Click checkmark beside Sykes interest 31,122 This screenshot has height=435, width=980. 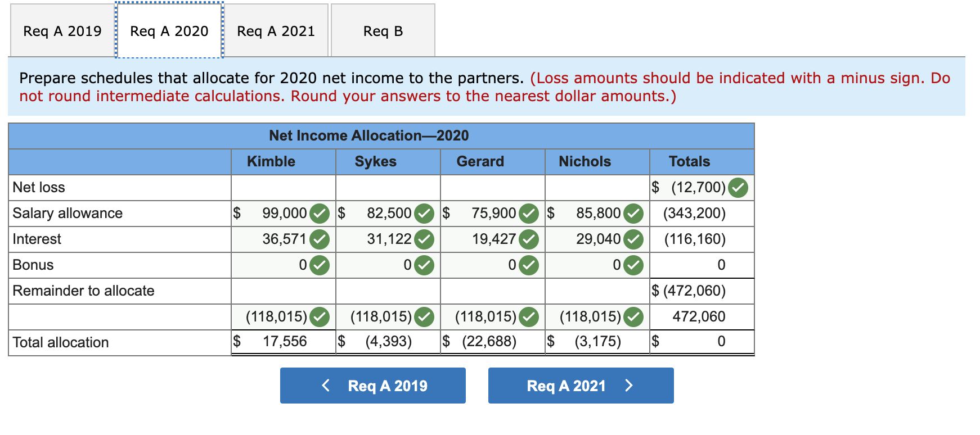(424, 239)
